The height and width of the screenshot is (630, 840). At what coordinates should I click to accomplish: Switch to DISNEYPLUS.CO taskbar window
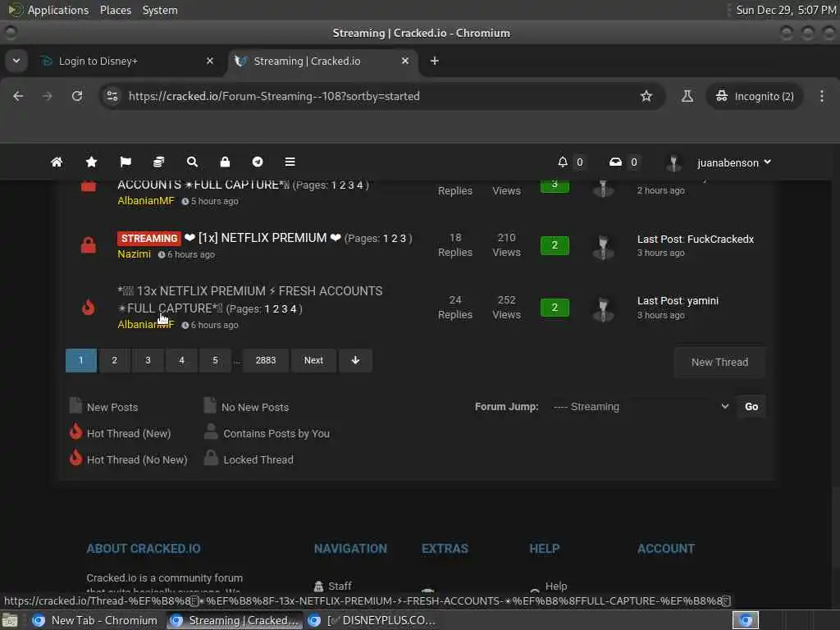[373, 620]
